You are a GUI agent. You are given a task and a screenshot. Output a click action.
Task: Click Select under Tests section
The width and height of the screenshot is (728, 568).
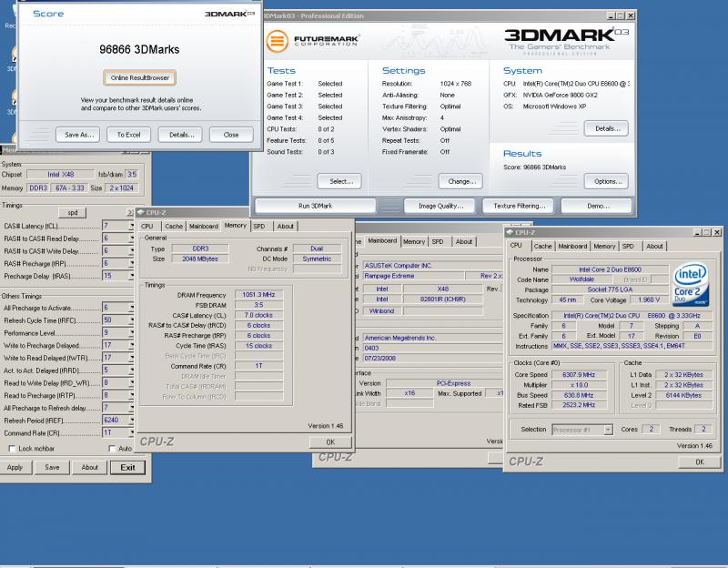339,181
